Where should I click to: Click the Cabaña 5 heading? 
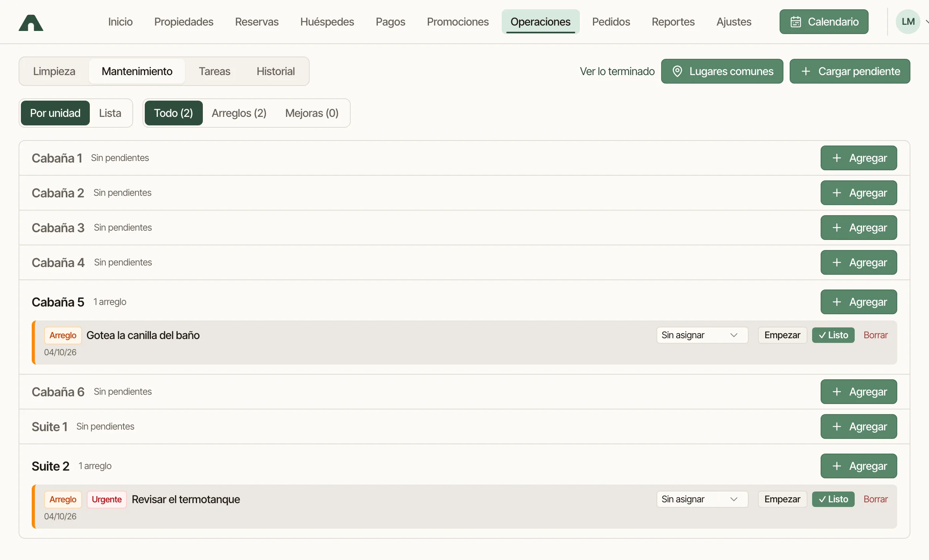pos(58,302)
